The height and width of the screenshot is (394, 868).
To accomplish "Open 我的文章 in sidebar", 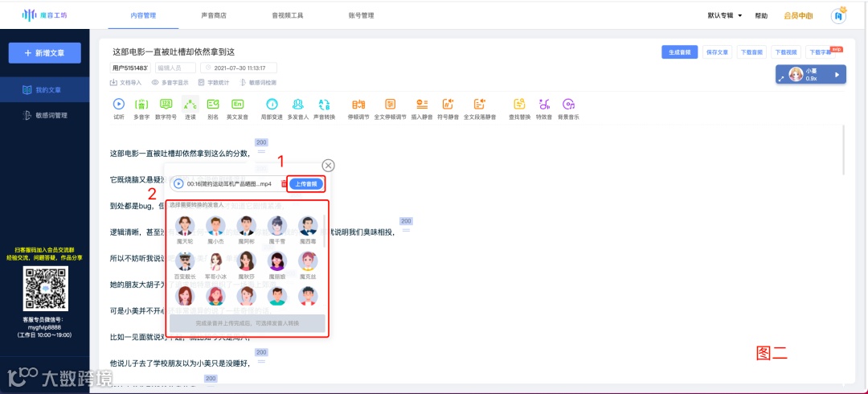I will 44,90.
